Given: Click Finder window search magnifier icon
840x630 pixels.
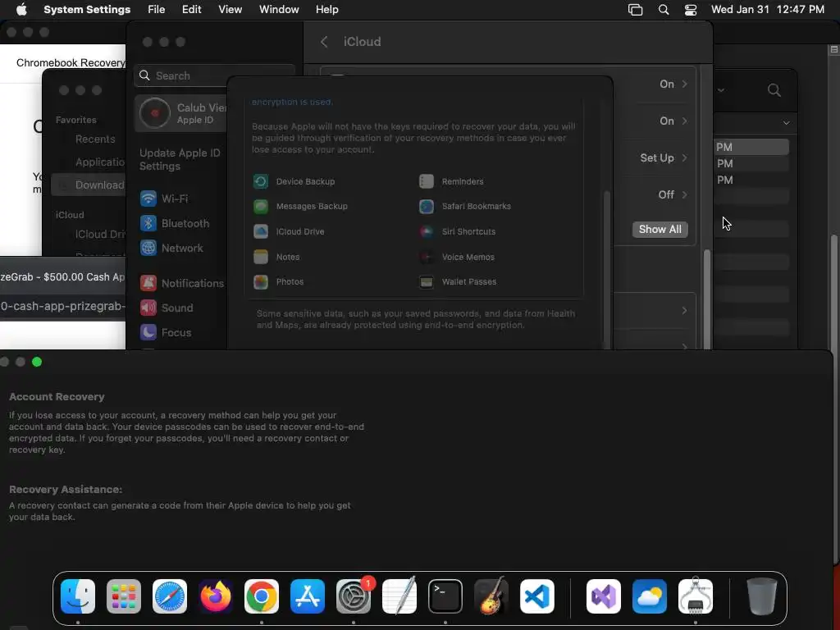Looking at the screenshot, I should click(774, 90).
